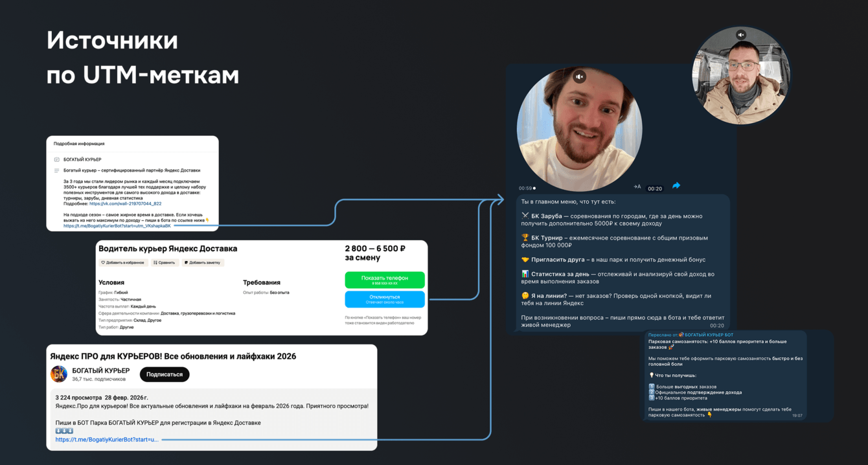The height and width of the screenshot is (465, 868).
Task: Click the Водитель курьер Яндекс Доставка title
Action: click(168, 249)
